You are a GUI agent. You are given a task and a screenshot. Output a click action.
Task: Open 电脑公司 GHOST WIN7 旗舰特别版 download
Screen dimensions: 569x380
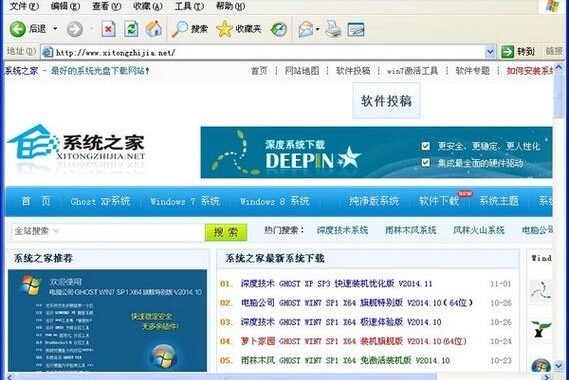point(356,303)
